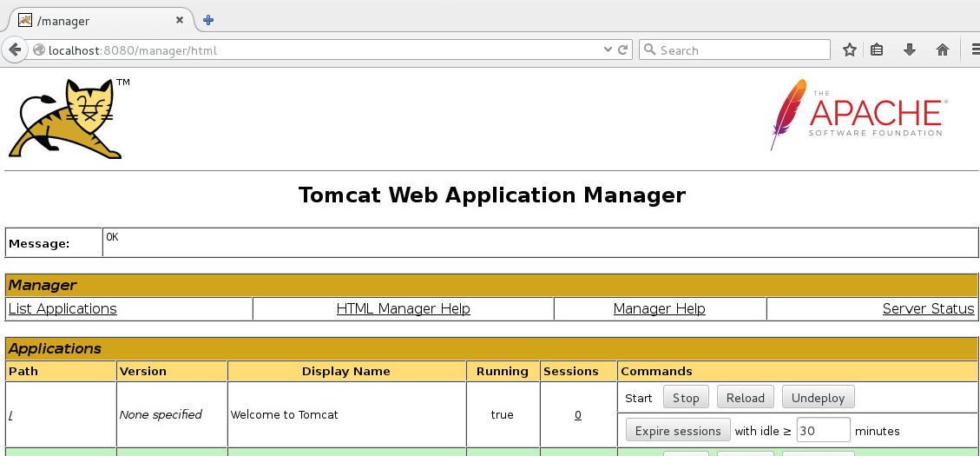Open the browser hamburger menu

(x=975, y=50)
